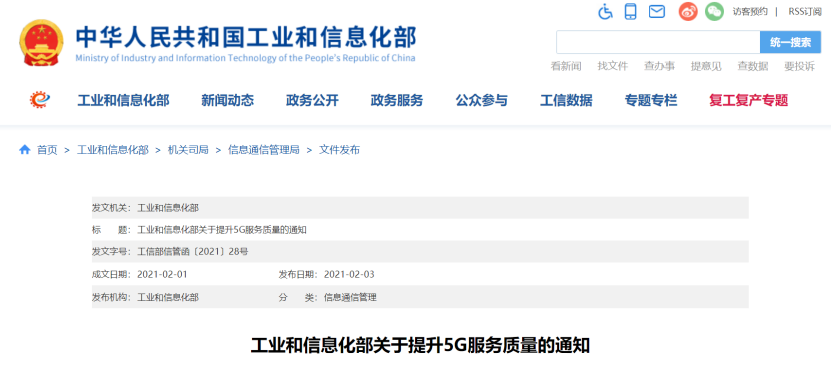
Task: Open the email envelope icon
Action: point(657,11)
